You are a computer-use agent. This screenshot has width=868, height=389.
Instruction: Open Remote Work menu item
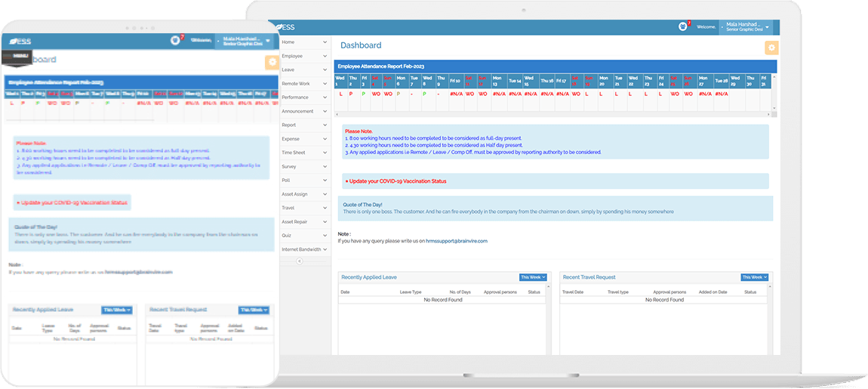click(304, 83)
